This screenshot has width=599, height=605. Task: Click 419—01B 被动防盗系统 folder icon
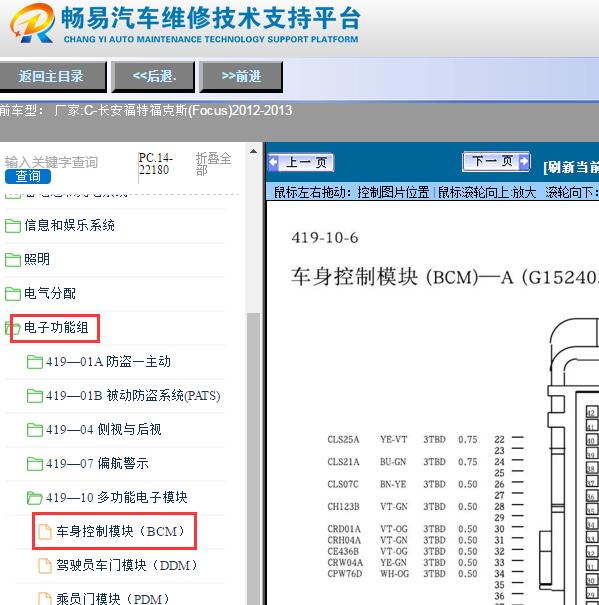(x=35, y=396)
